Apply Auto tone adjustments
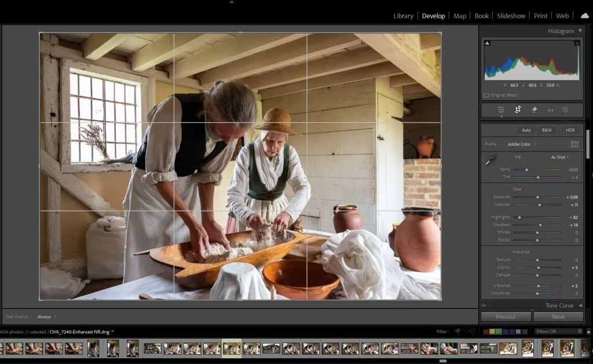Screen dimensions: 593x364 point(526,130)
